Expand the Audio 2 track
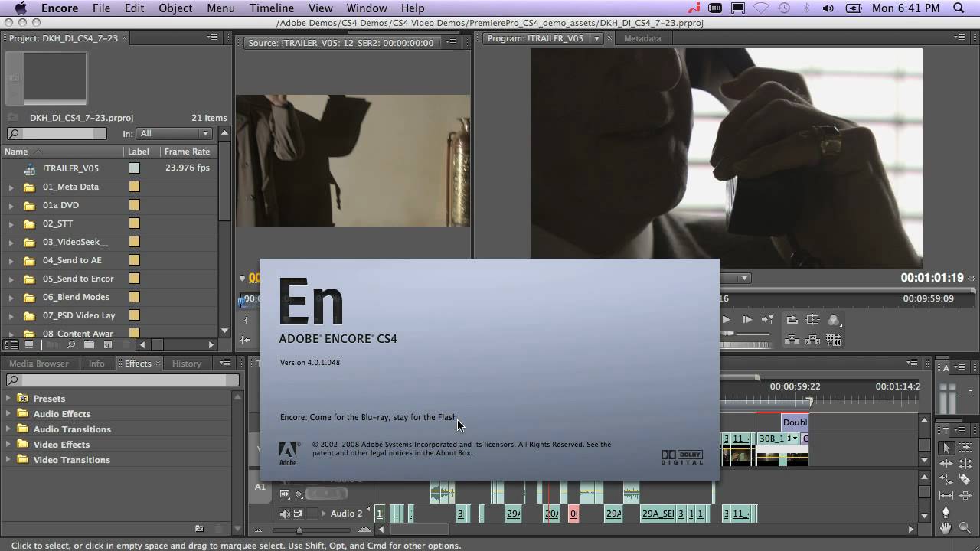The image size is (980, 551). point(323,514)
